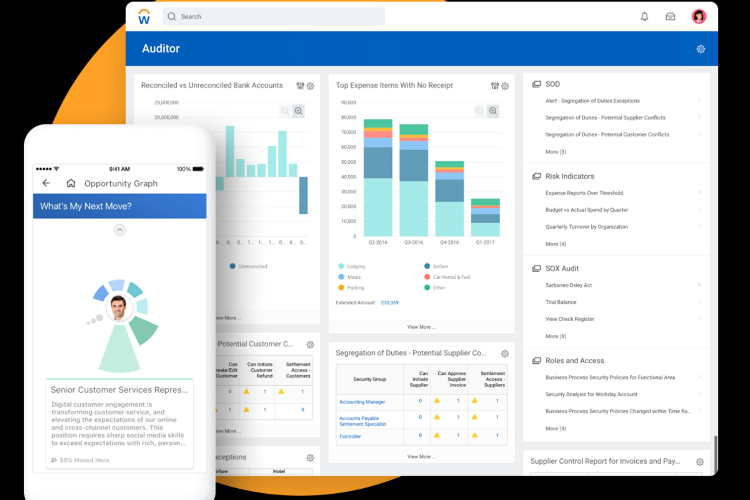The height and width of the screenshot is (500, 750).
Task: Open chevron beside Alert Segregation of Duties Exceptions
Action: click(699, 101)
